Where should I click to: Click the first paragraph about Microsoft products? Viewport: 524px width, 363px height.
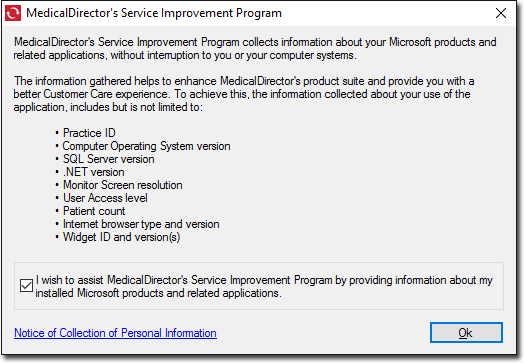(255, 48)
